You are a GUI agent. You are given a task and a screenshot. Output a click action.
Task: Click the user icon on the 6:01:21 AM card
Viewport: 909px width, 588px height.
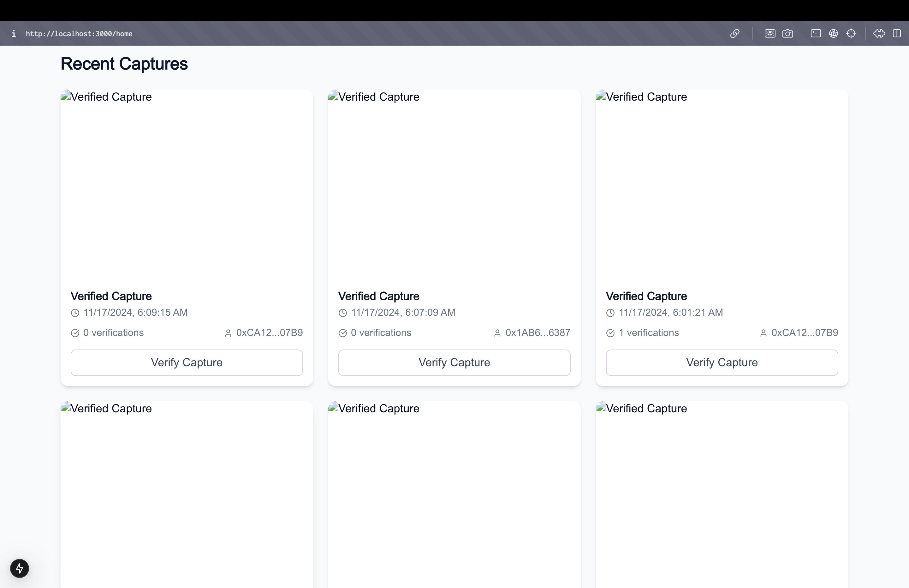click(x=763, y=333)
